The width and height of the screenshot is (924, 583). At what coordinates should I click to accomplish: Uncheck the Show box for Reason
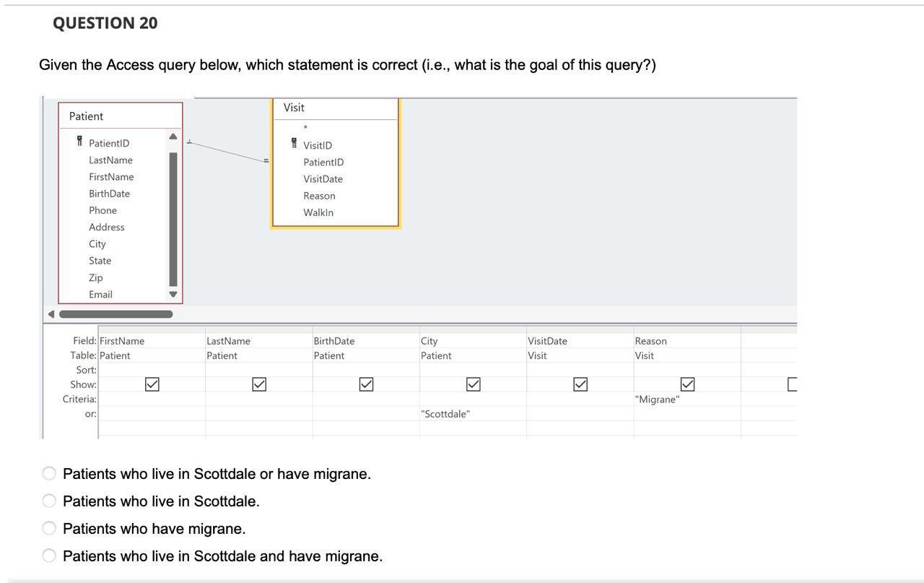tap(687, 384)
